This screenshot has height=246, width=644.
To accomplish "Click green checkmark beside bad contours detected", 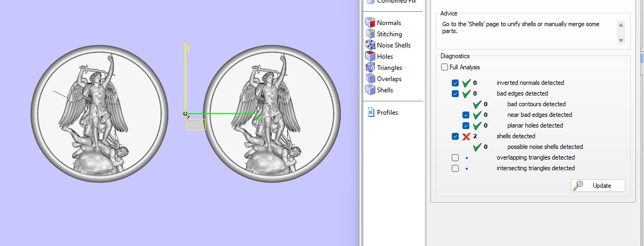I will (x=477, y=104).
